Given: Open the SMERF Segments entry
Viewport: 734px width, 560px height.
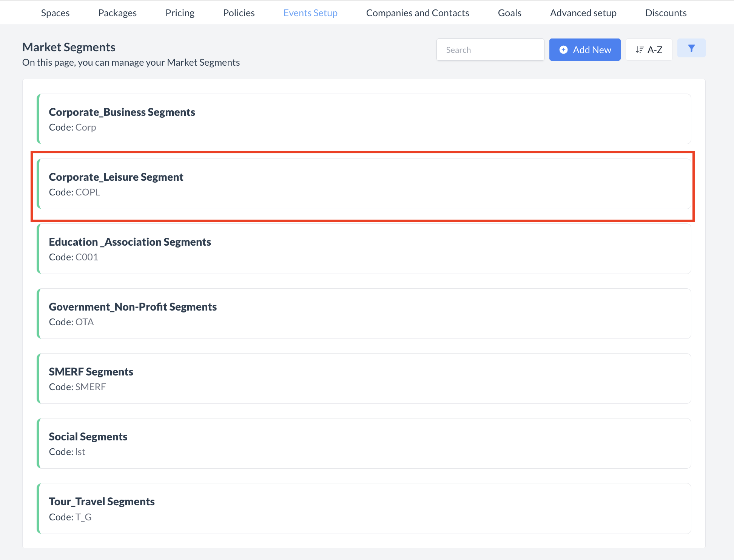Looking at the screenshot, I should tap(365, 378).
